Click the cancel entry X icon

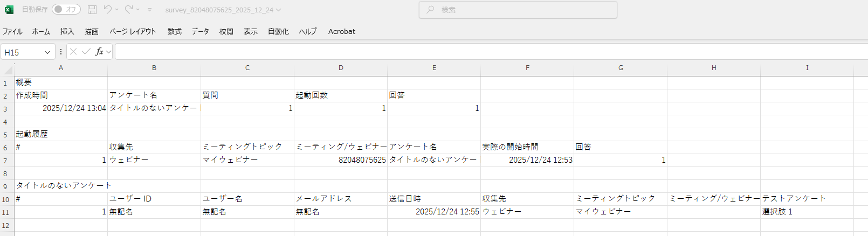click(73, 52)
